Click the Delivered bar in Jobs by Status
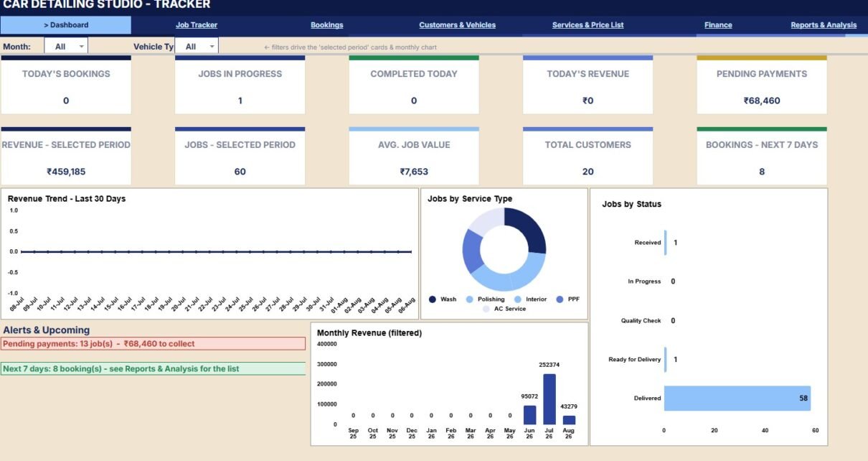This screenshot has width=868, height=461. coord(737,398)
